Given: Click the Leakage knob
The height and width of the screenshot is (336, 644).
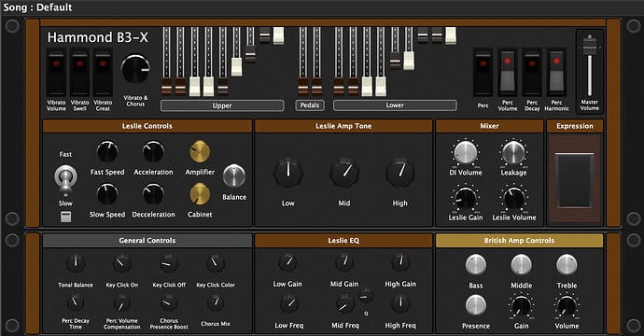Looking at the screenshot, I should pyautogui.click(x=513, y=153).
